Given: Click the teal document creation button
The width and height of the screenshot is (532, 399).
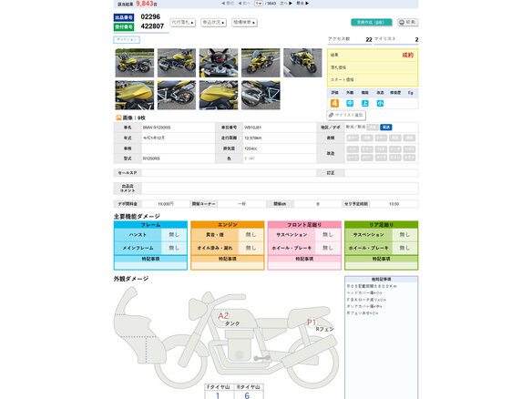Looking at the screenshot, I should coord(372,22).
